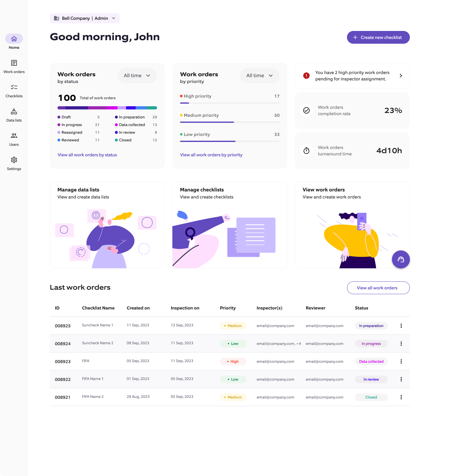Follow View all work orders by status link
This screenshot has width=459, height=476.
coord(87,155)
